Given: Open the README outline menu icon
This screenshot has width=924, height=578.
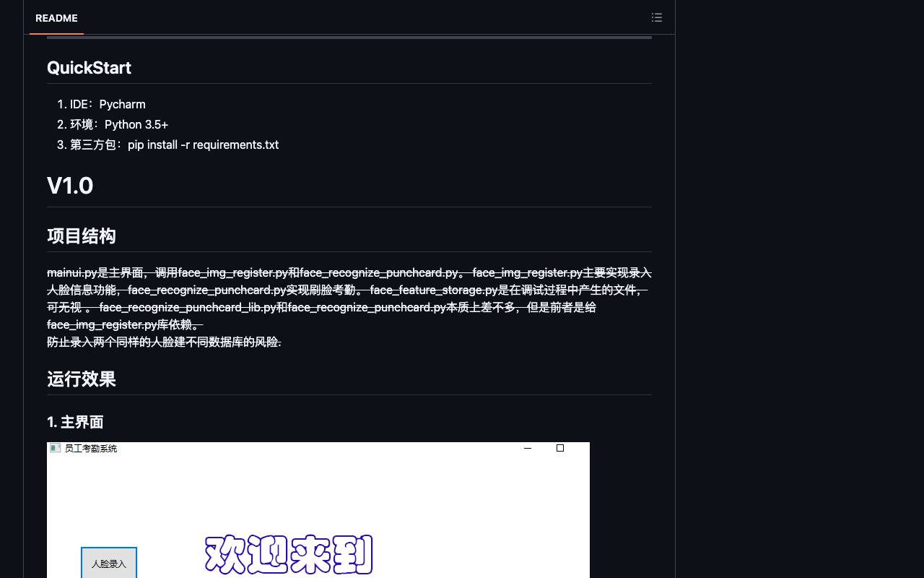Looking at the screenshot, I should pos(656,17).
